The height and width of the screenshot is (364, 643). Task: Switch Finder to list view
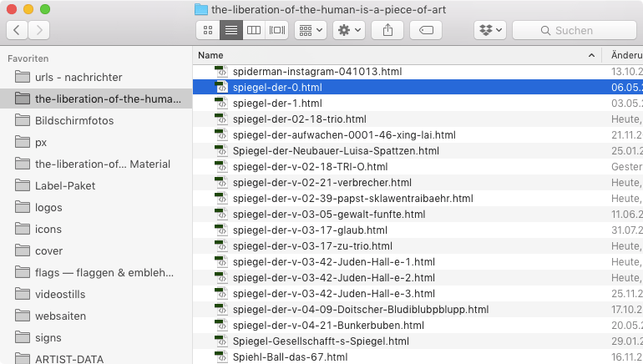tap(231, 30)
